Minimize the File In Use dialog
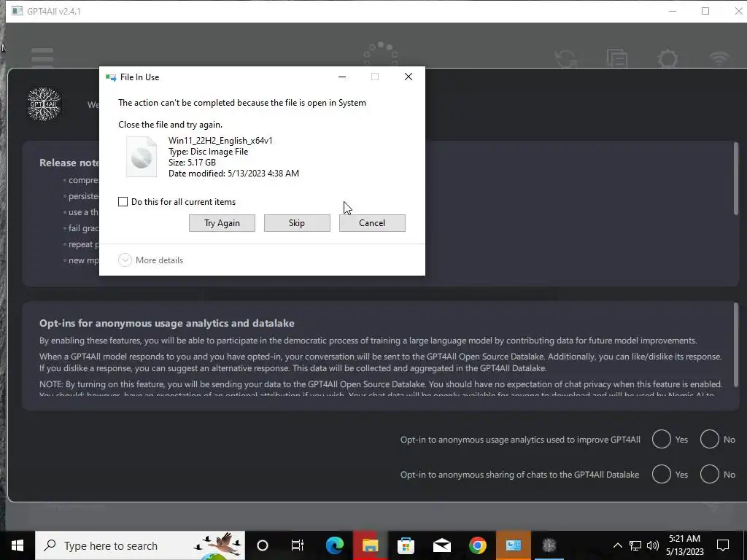 (342, 77)
